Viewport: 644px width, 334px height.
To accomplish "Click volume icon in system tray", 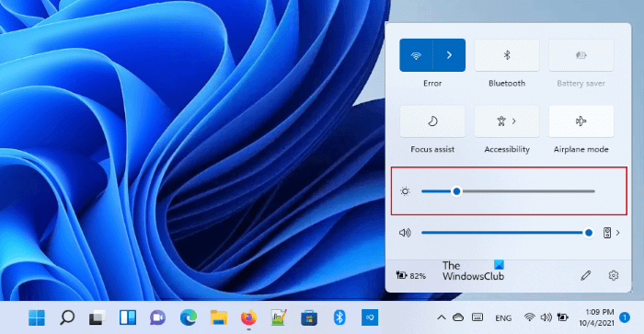I will tap(546, 317).
